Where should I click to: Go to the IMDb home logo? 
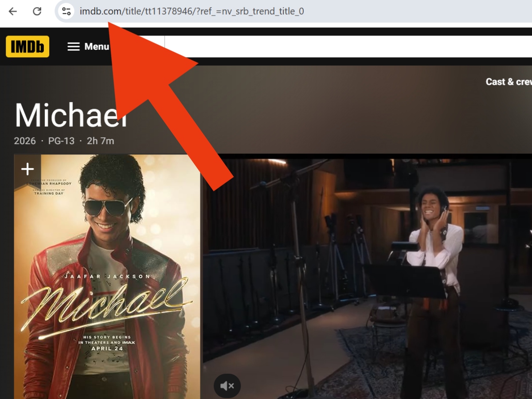[27, 47]
